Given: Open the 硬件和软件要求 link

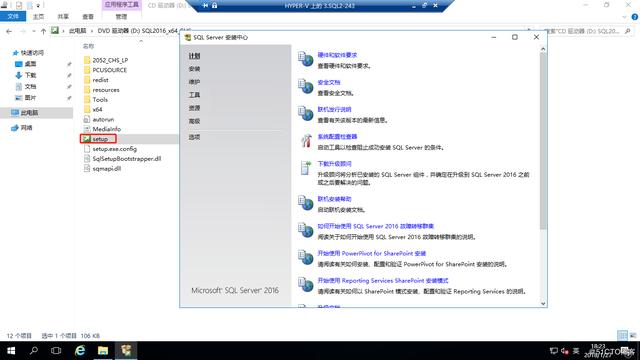Looking at the screenshot, I should click(x=337, y=55).
